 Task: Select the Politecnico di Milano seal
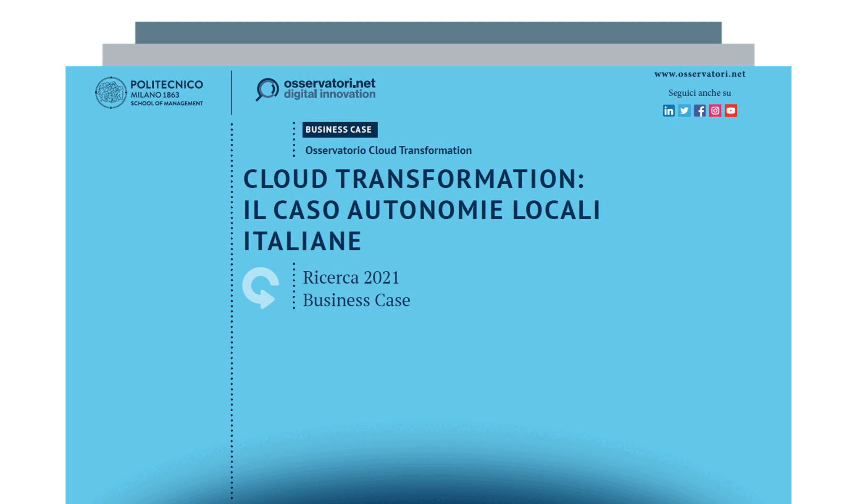click(111, 92)
